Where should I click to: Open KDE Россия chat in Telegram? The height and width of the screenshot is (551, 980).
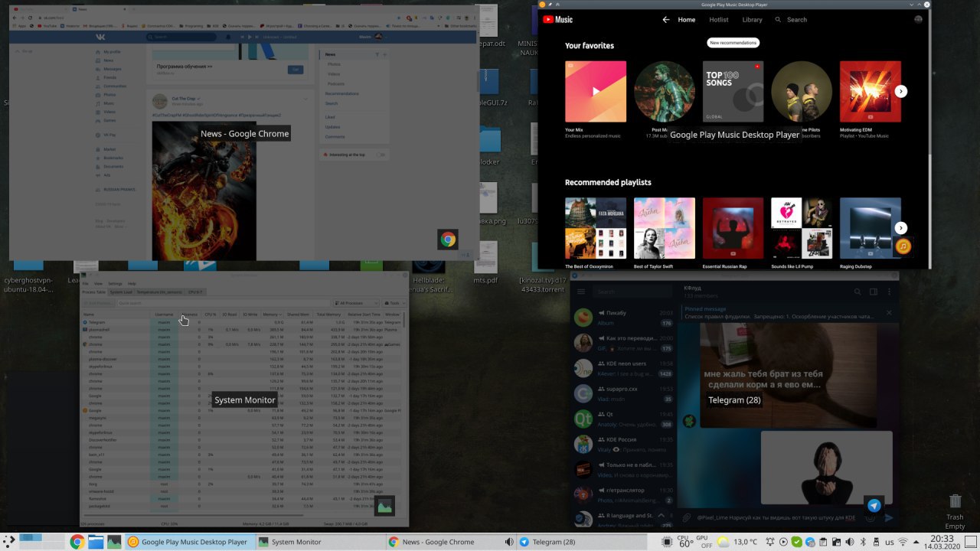click(x=623, y=445)
